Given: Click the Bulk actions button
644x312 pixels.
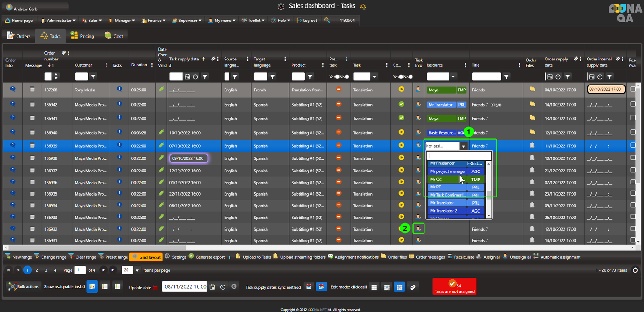Looking at the screenshot, I should 23,286.
